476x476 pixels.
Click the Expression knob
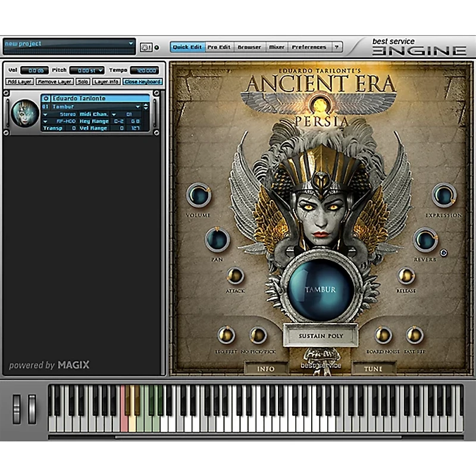point(443,195)
